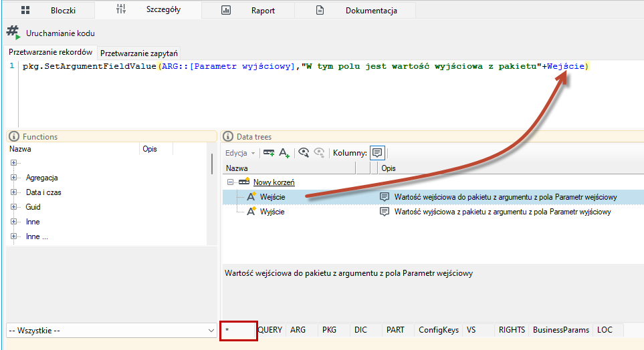Click the Functions list vertical scrollbar
This screenshot has height=350, width=644.
click(x=212, y=164)
